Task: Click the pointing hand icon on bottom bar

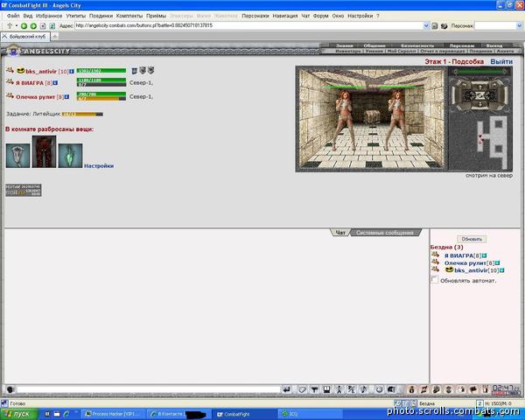Action: [461, 389]
